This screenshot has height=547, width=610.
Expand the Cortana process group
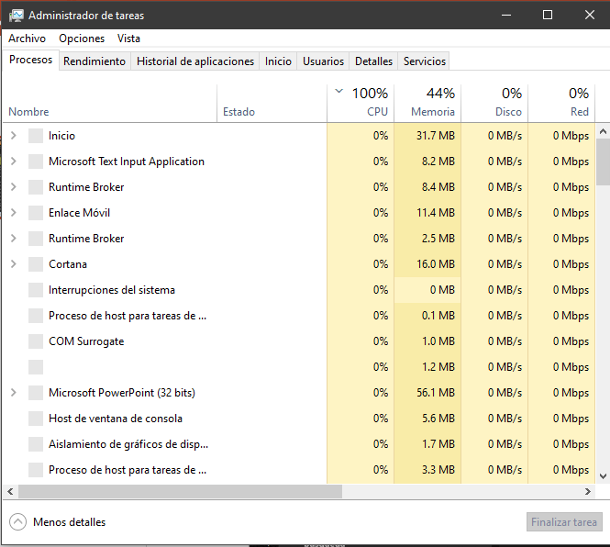[x=13, y=264]
